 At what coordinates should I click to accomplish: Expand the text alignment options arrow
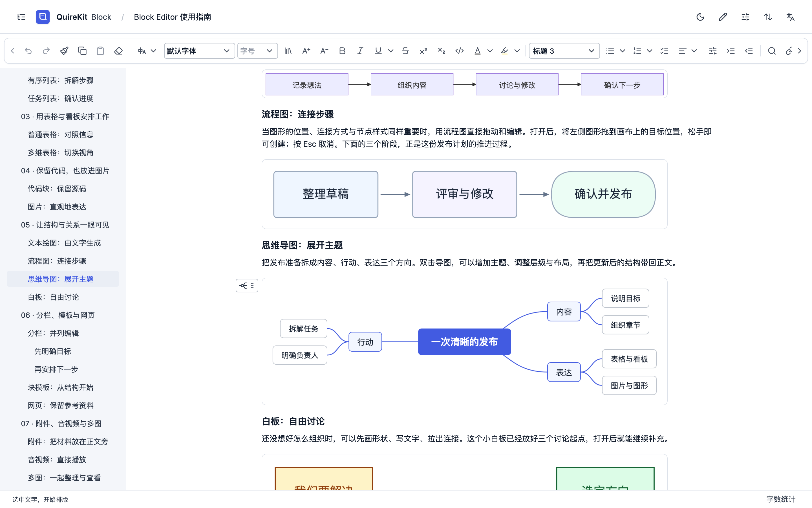point(694,51)
